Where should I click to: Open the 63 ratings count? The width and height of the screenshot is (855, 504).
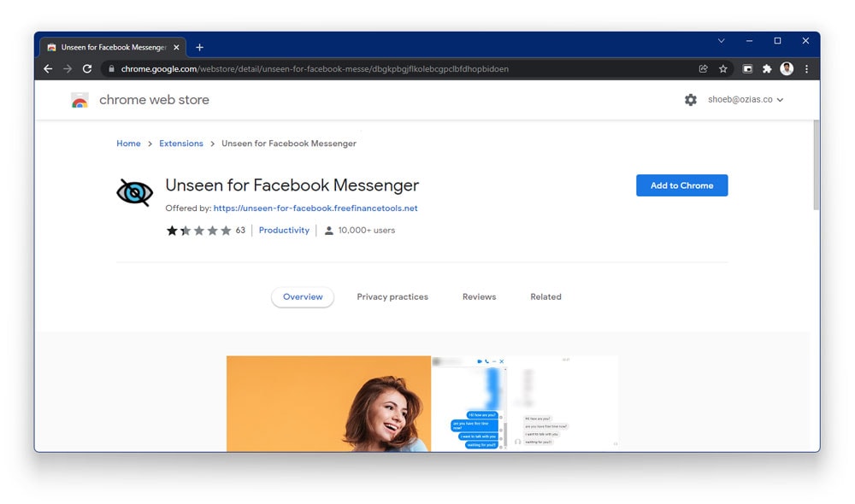pos(240,231)
